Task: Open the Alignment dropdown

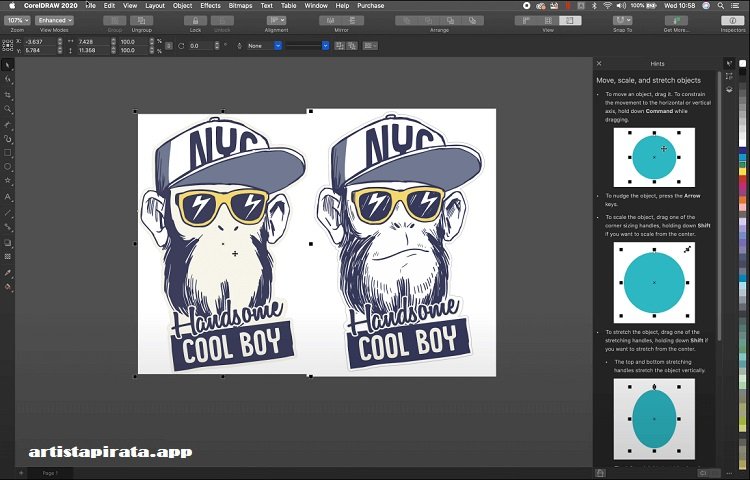Action: (x=276, y=21)
